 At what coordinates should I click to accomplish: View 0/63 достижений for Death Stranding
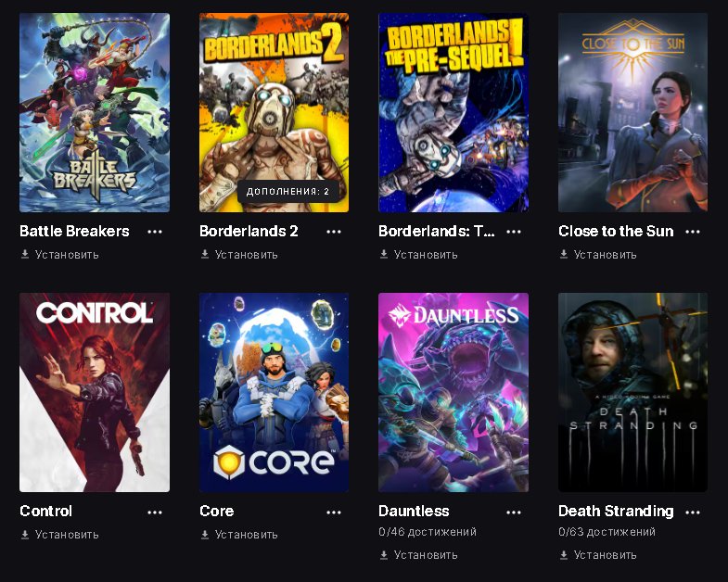tap(607, 532)
